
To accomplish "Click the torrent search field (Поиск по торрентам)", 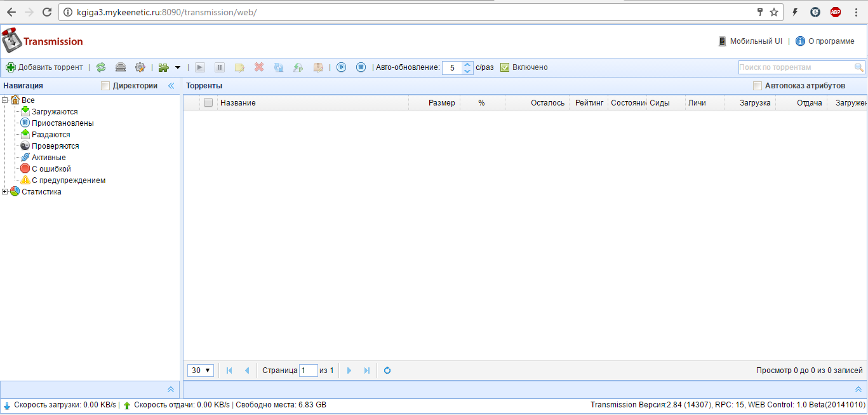I will tap(795, 67).
